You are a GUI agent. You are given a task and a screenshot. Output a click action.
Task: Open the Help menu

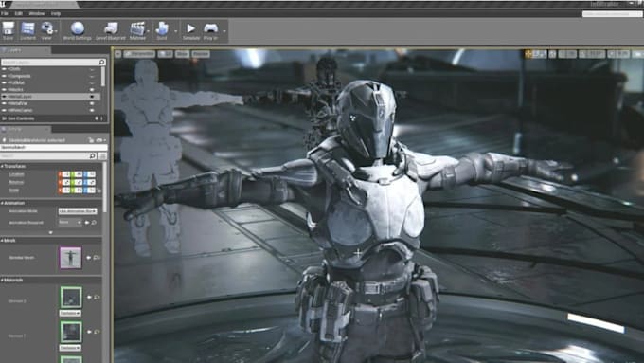click(56, 13)
